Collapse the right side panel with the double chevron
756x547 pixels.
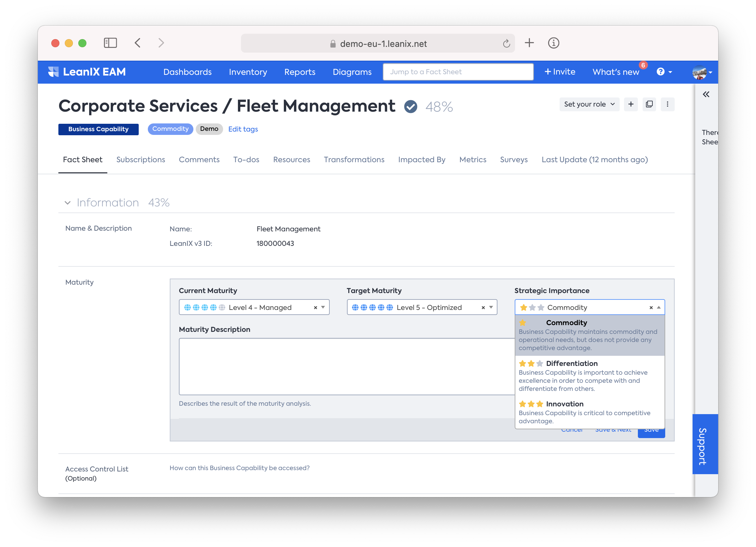point(706,94)
